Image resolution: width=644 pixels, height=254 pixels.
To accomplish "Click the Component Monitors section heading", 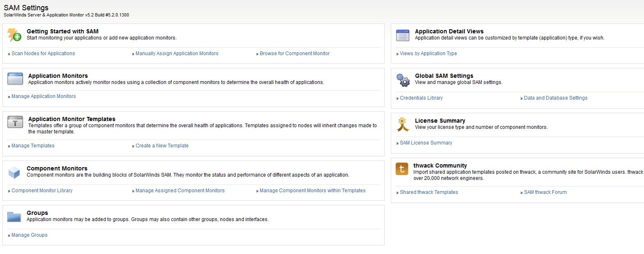I will pos(57,168).
